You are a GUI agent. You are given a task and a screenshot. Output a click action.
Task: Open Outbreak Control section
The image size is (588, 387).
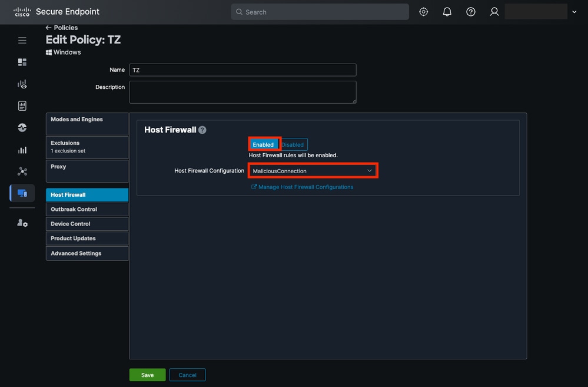(87, 210)
